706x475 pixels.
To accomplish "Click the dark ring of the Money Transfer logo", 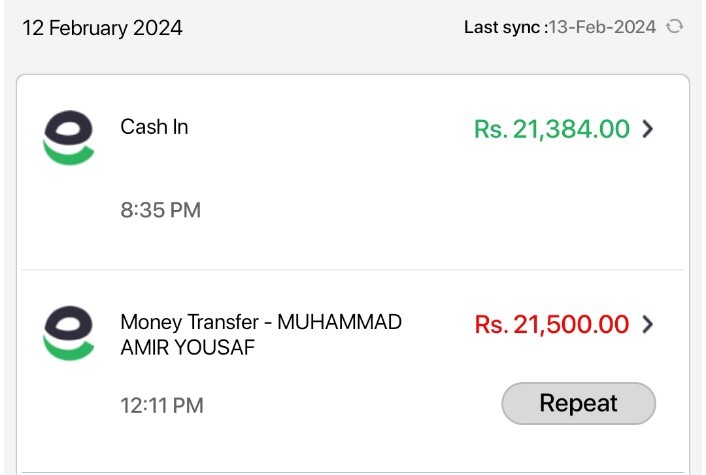I will click(x=68, y=323).
